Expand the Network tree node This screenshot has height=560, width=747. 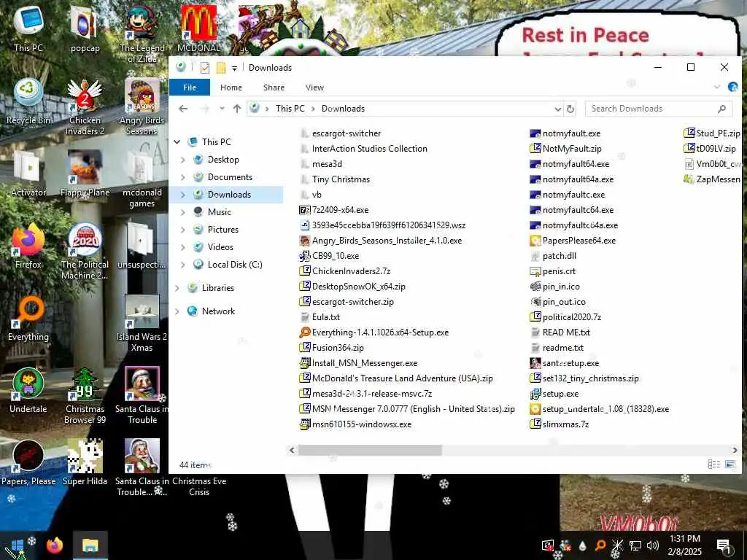coord(177,311)
